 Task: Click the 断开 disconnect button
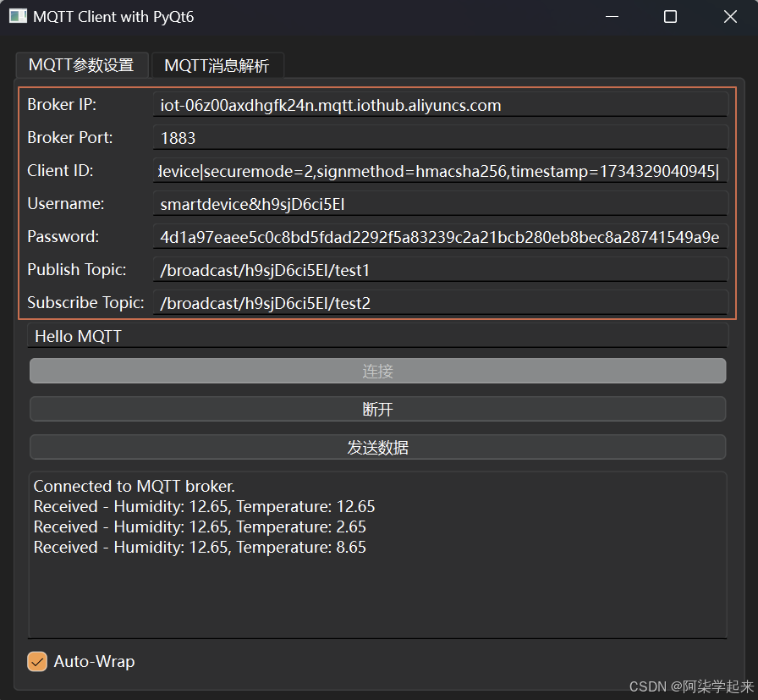click(x=377, y=409)
